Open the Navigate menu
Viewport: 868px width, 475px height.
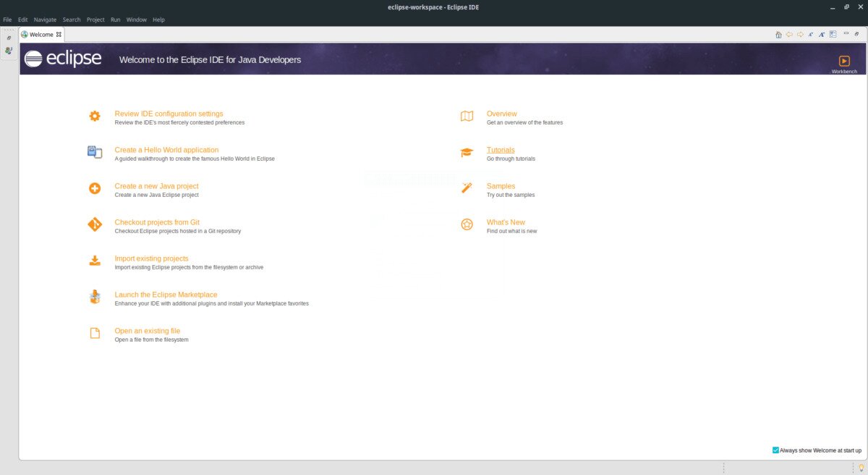45,20
